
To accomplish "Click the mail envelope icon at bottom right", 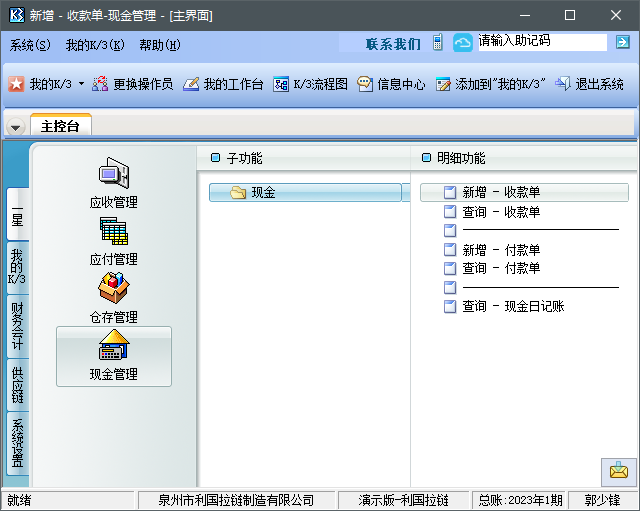I will 619,470.
